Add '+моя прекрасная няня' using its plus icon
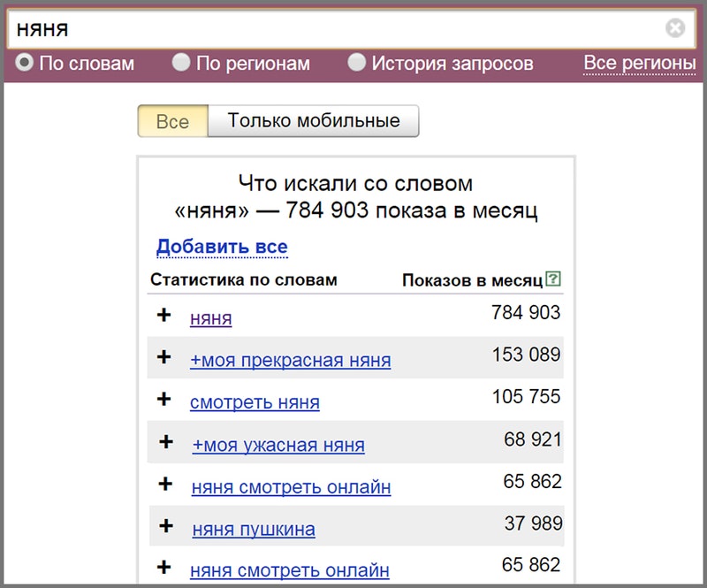 coord(163,357)
